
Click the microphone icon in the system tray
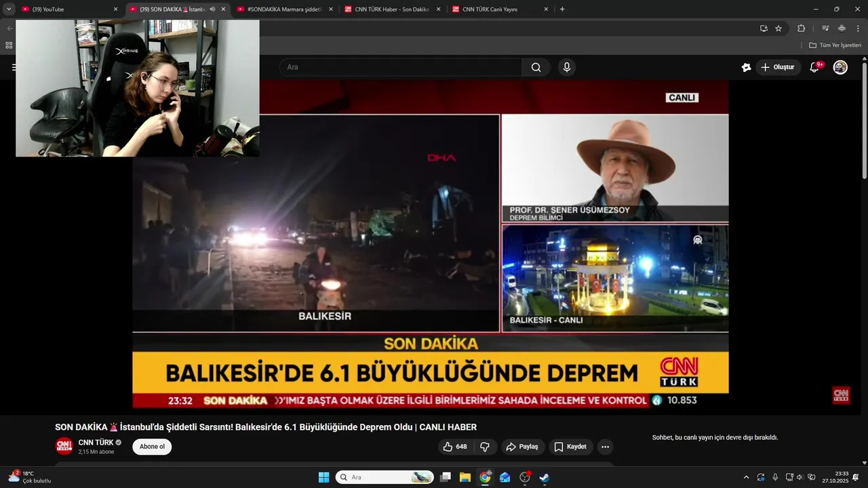pyautogui.click(x=775, y=477)
